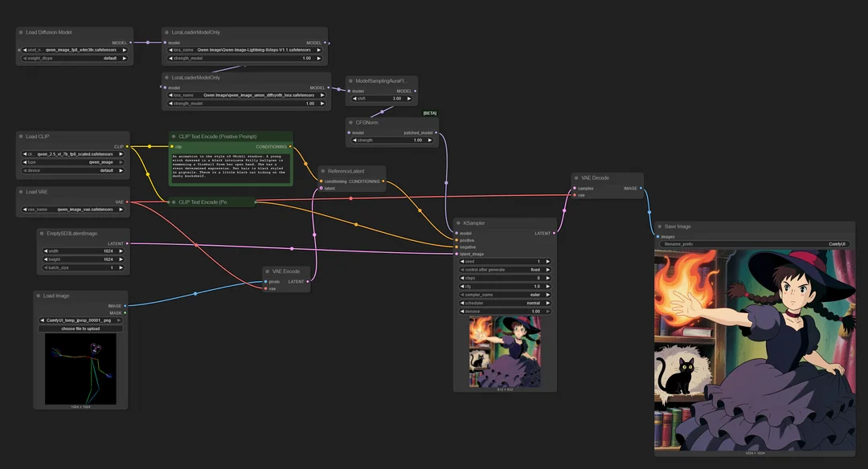Open lora_name dropdown showing union_diffsynth lora

point(247,95)
